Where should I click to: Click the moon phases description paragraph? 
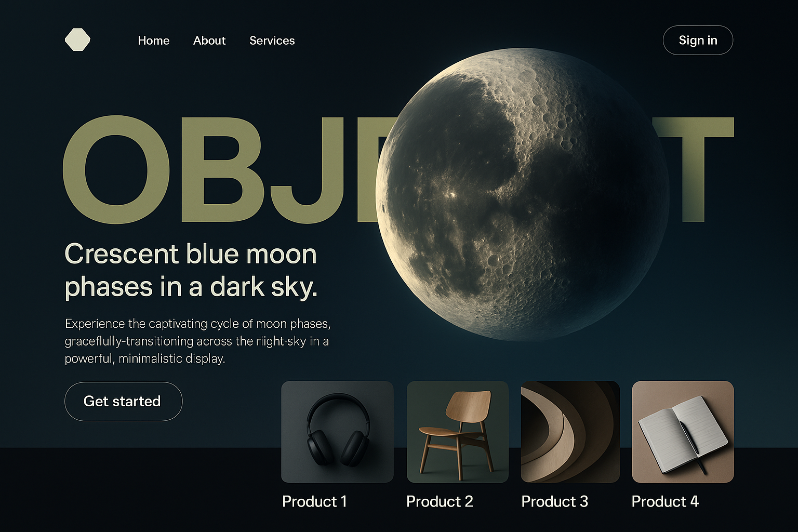[197, 341]
